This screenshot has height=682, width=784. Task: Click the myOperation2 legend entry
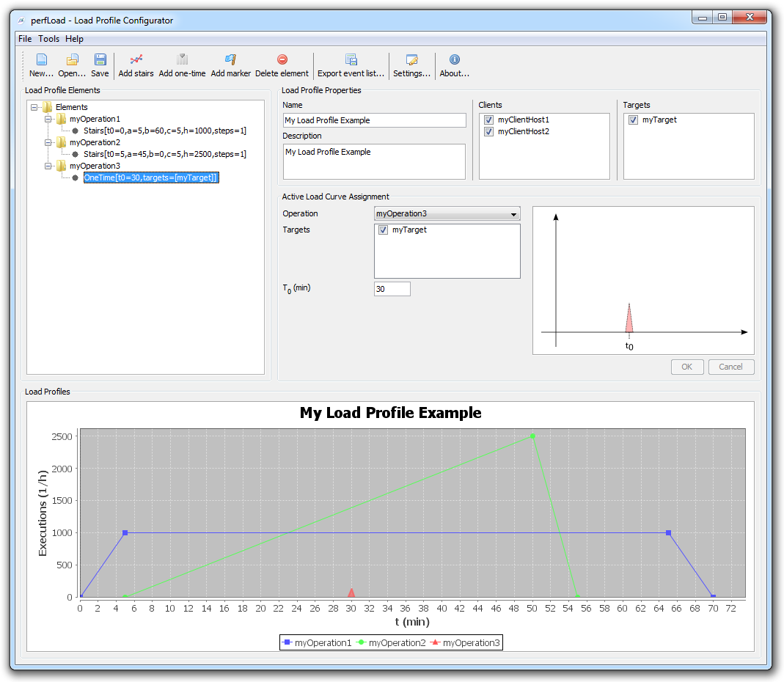pos(391,643)
